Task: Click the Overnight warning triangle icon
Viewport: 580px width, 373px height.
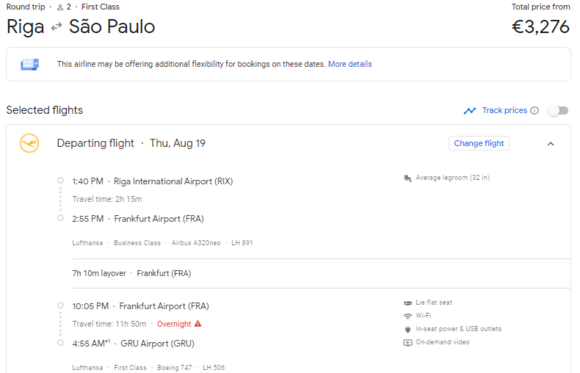Action: click(x=198, y=324)
